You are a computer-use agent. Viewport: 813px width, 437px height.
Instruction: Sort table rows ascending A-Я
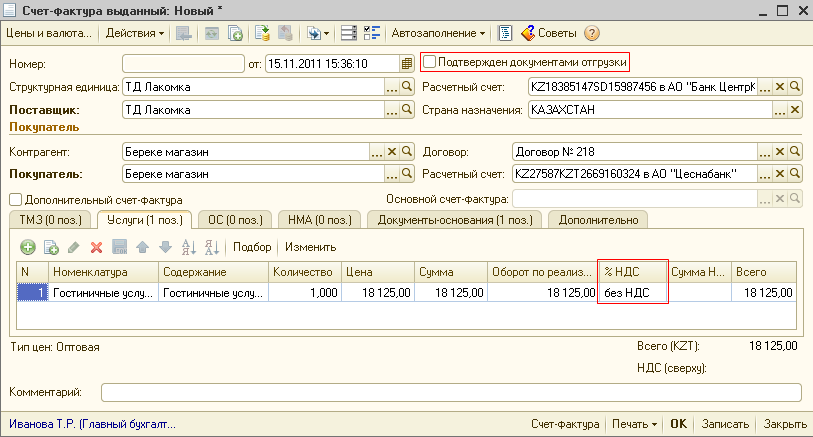coord(187,247)
